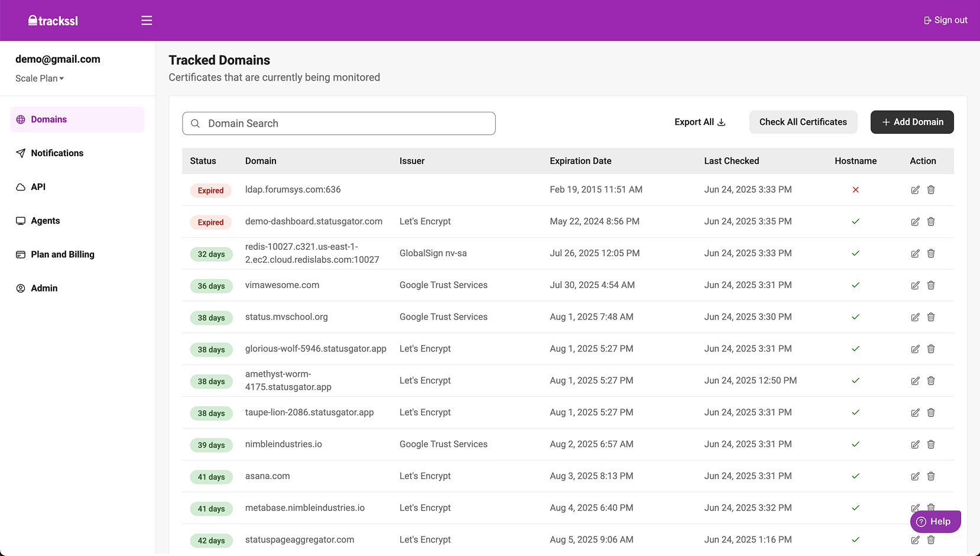Delete demo-dashboard.statusgator.com entry
The height and width of the screenshot is (556, 980).
coord(931,222)
